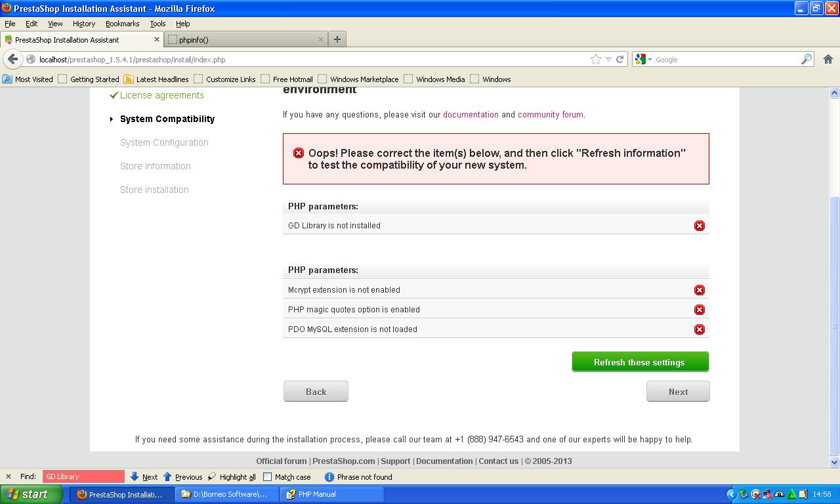This screenshot has width=840, height=504.
Task: Open the Help menu
Action: 183,24
